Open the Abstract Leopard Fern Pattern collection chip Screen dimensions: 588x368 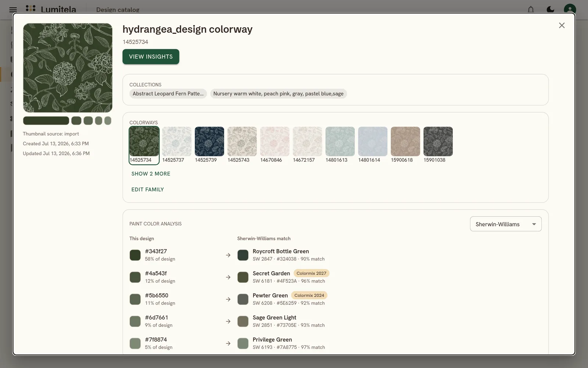[x=168, y=94]
